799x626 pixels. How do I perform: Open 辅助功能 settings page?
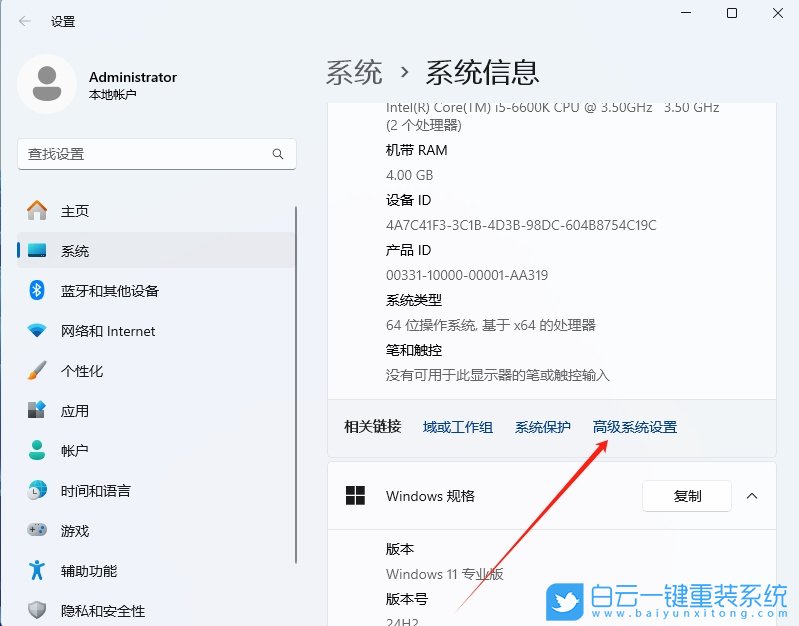[x=156, y=570]
